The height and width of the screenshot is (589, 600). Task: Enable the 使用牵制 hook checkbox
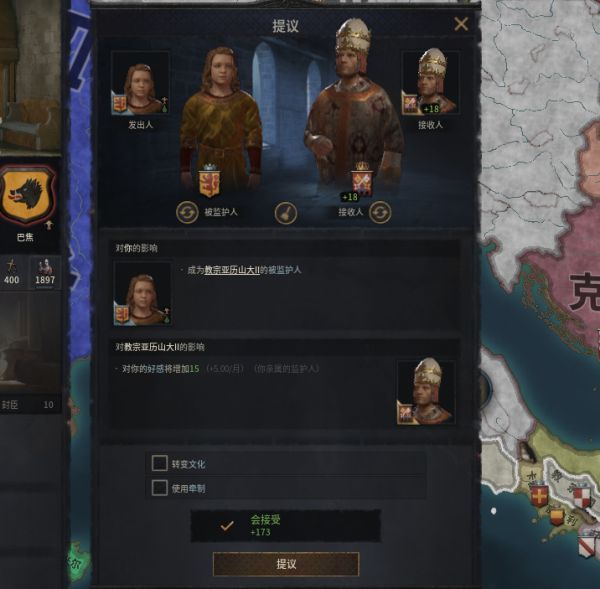[x=160, y=488]
